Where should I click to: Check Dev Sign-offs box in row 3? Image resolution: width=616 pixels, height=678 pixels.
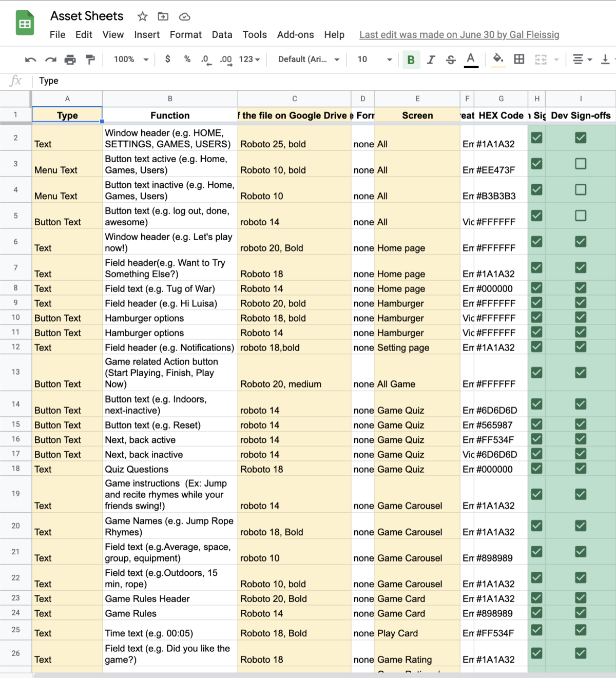[x=581, y=164]
